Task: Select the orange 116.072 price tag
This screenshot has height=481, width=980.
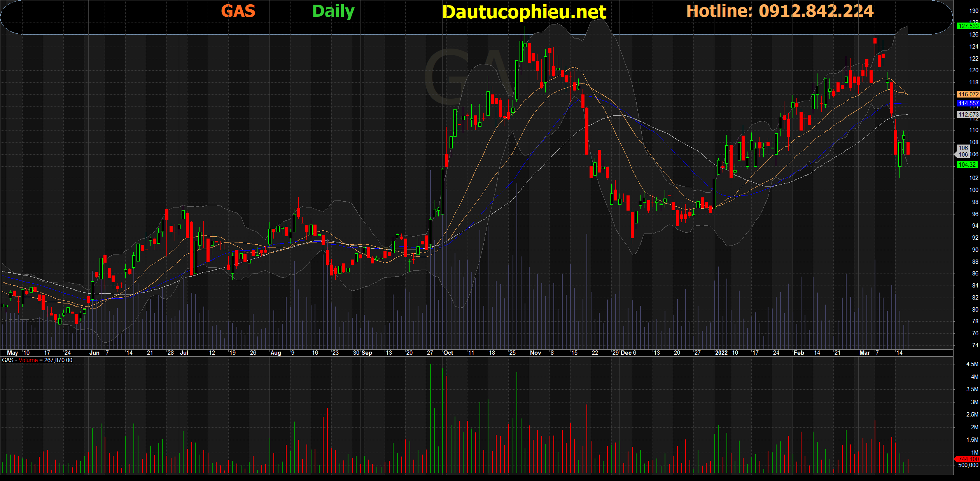Action: (968, 94)
